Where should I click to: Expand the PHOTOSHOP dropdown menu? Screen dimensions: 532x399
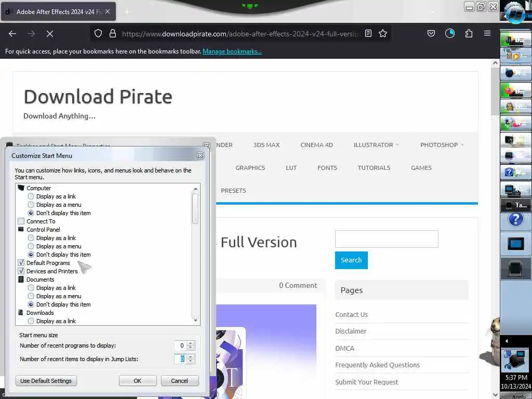(442, 145)
